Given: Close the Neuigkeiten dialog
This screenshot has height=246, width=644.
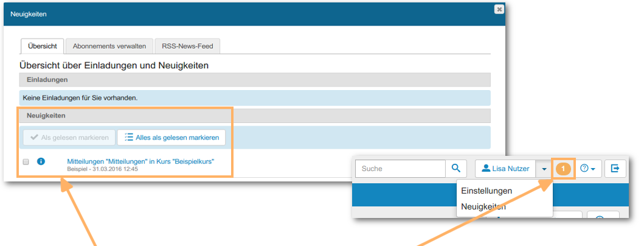Looking at the screenshot, I should click(x=499, y=9).
